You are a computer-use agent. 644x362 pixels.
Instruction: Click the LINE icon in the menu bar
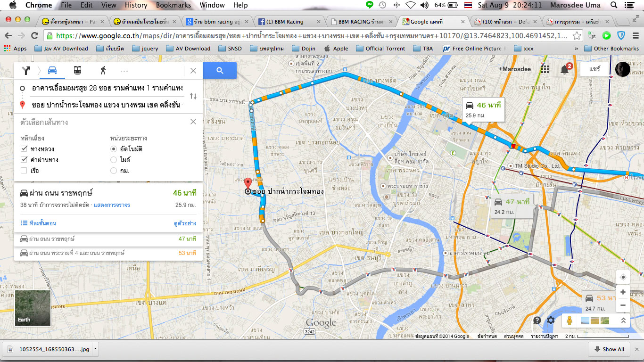[x=369, y=5]
